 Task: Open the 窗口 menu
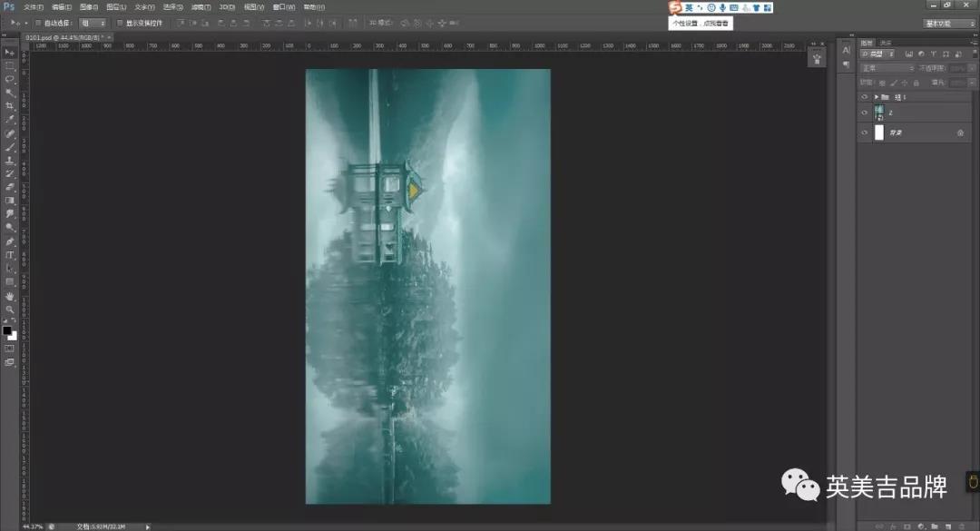(x=284, y=7)
